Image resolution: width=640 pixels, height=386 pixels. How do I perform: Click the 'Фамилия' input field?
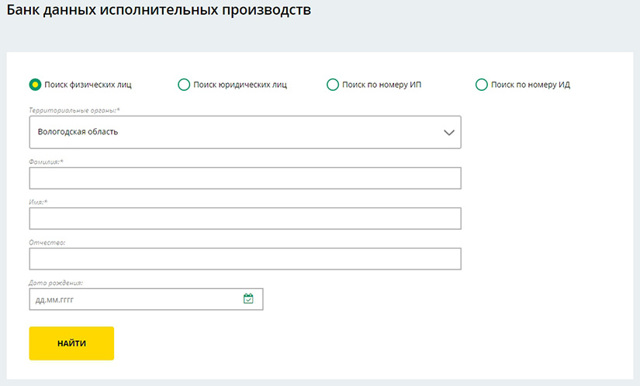click(245, 178)
